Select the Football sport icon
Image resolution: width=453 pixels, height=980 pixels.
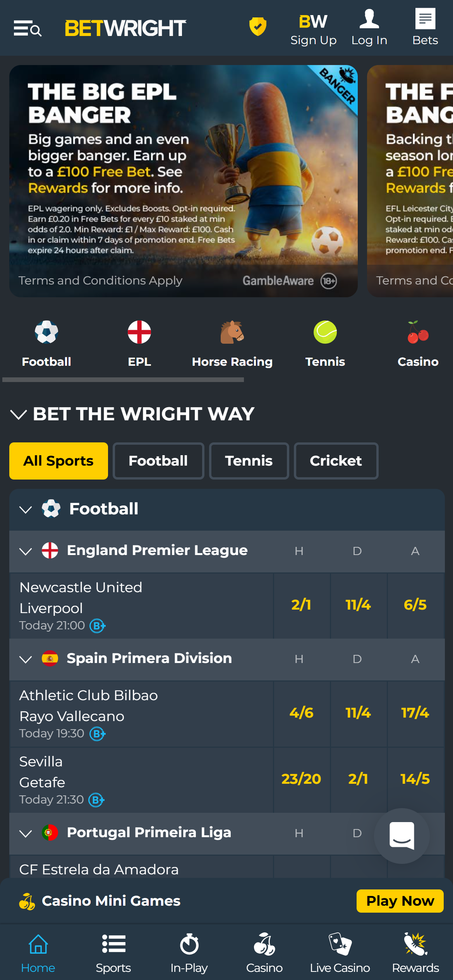pos(46,332)
